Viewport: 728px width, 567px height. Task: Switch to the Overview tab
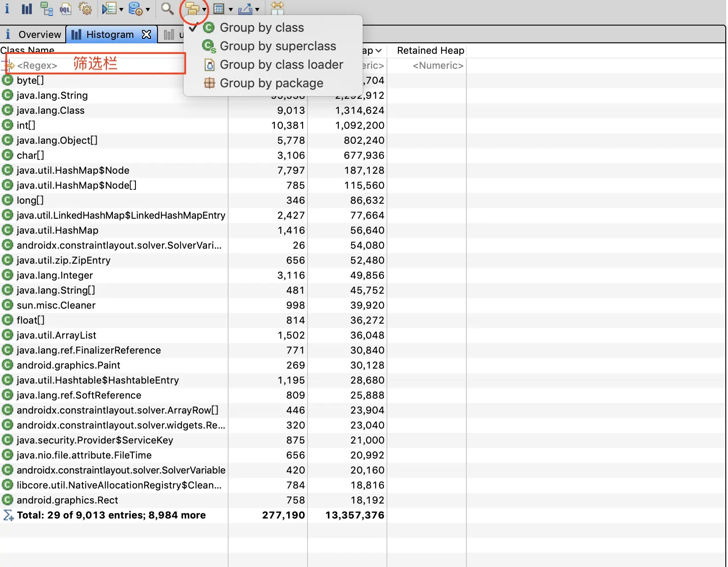(x=33, y=34)
